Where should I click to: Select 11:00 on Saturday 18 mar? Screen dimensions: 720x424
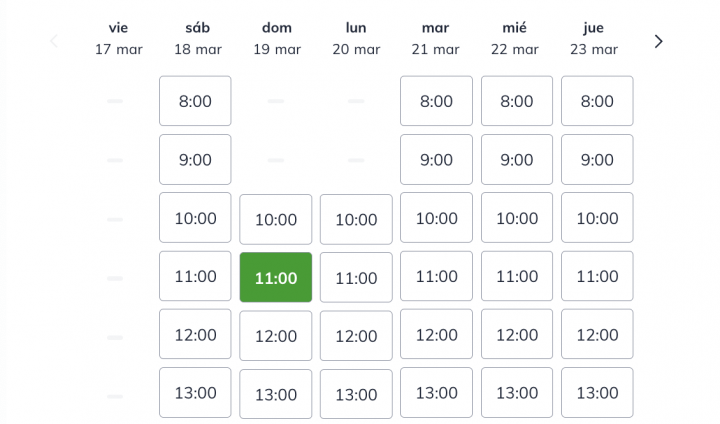click(x=195, y=276)
